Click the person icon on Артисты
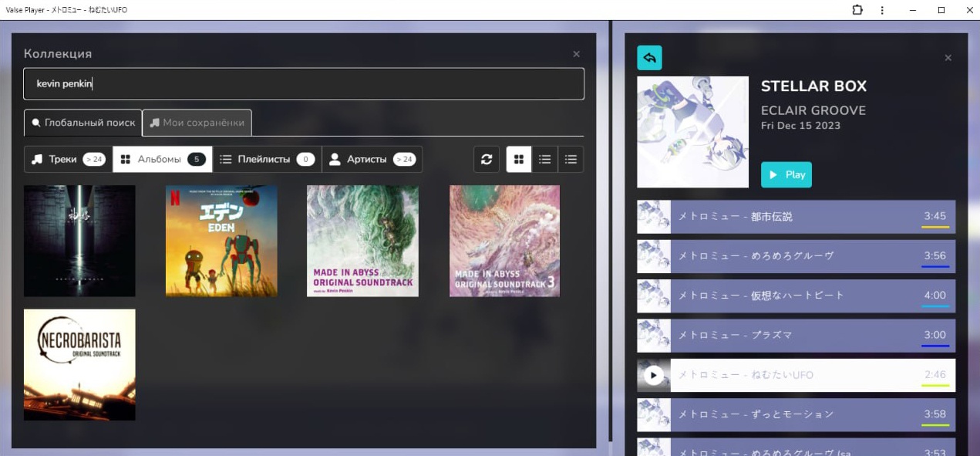 click(x=335, y=159)
